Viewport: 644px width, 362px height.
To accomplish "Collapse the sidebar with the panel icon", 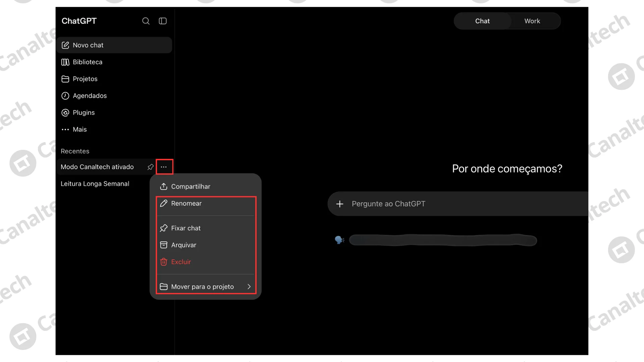I will tap(163, 21).
